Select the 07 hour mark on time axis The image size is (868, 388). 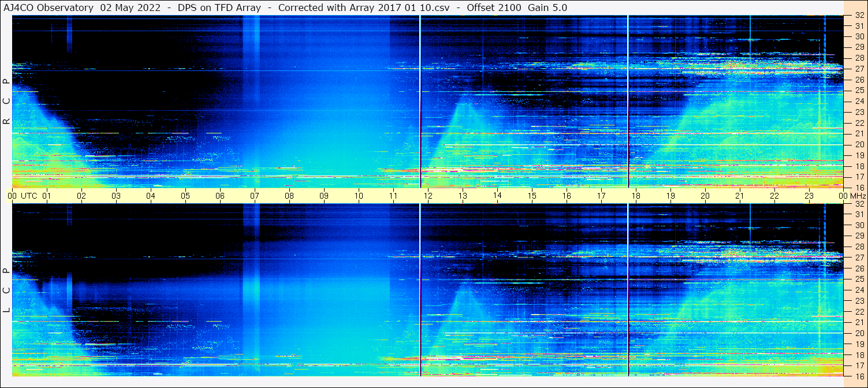[255, 196]
